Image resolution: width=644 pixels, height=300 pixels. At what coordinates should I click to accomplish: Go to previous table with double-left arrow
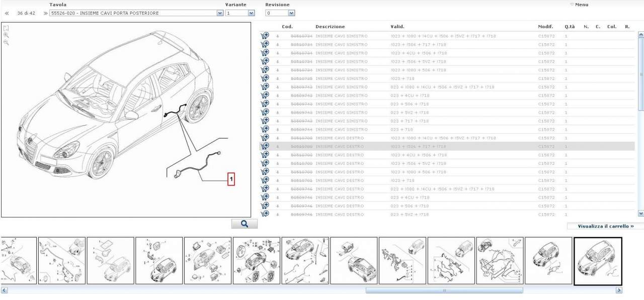[7, 14]
